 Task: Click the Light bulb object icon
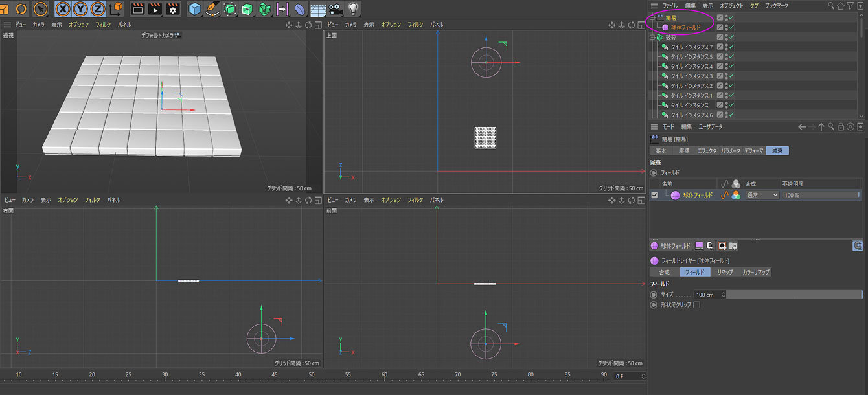[353, 9]
